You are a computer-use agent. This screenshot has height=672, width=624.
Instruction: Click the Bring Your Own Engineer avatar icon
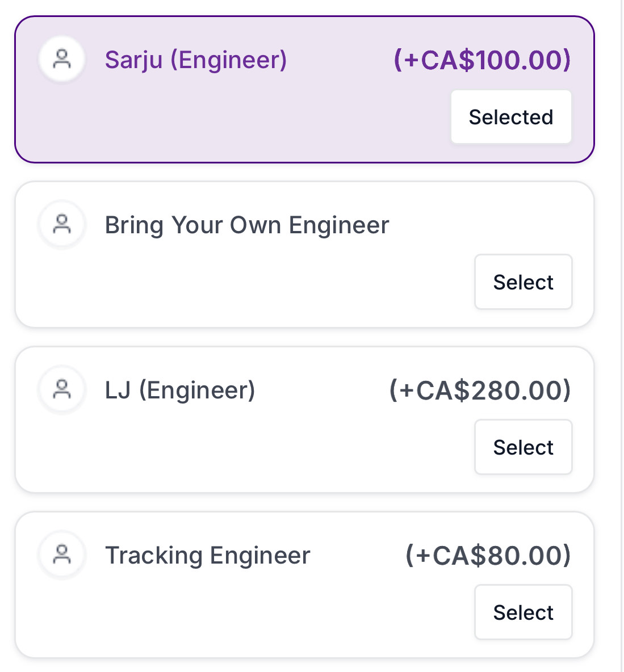point(62,225)
